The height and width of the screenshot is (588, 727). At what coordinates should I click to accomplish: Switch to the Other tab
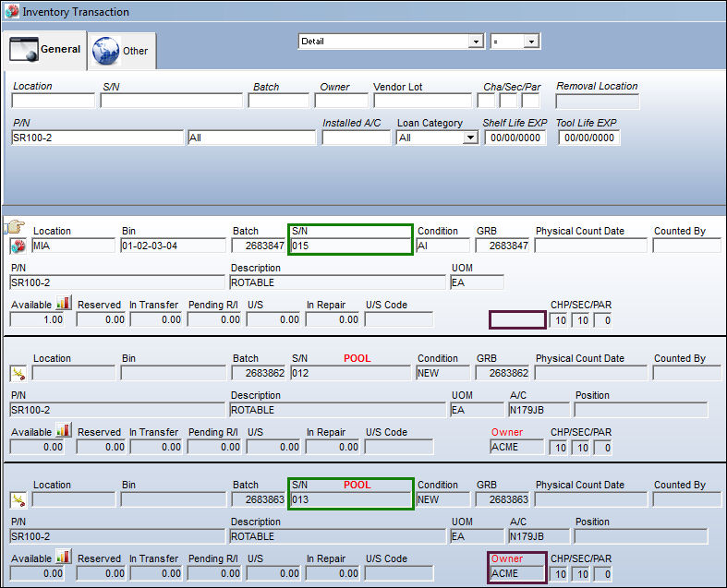(122, 51)
